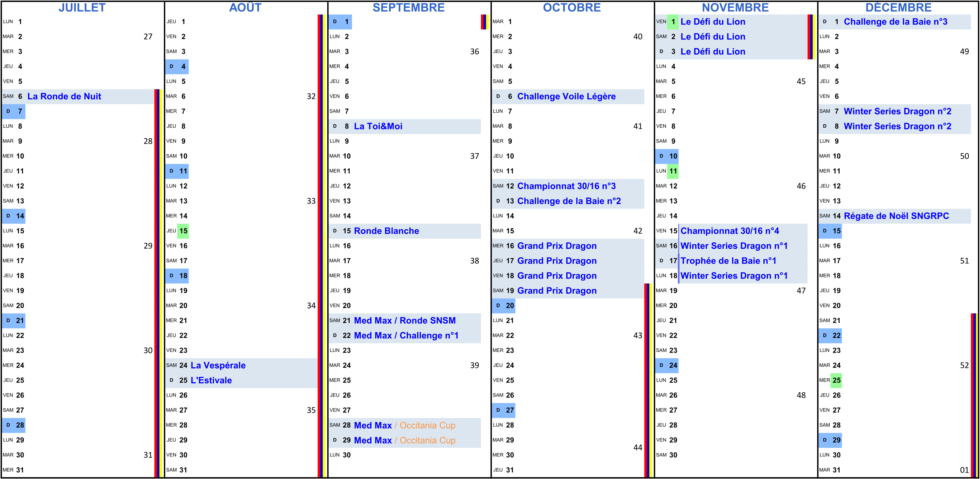980x479 pixels.
Task: Select week number 49 in December
Action: click(964, 52)
